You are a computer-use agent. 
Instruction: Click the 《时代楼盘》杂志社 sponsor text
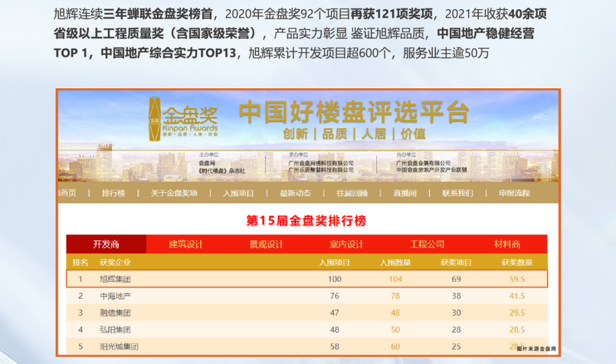click(x=222, y=171)
